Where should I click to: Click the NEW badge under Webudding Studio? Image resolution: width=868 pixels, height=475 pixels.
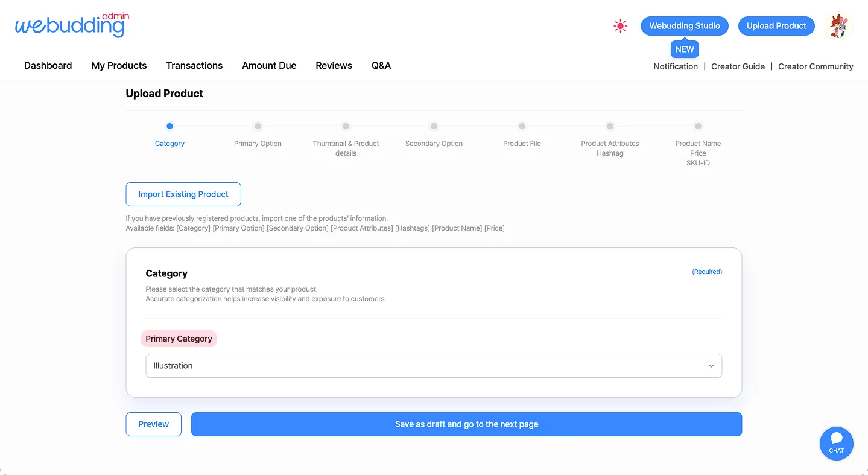tap(684, 49)
